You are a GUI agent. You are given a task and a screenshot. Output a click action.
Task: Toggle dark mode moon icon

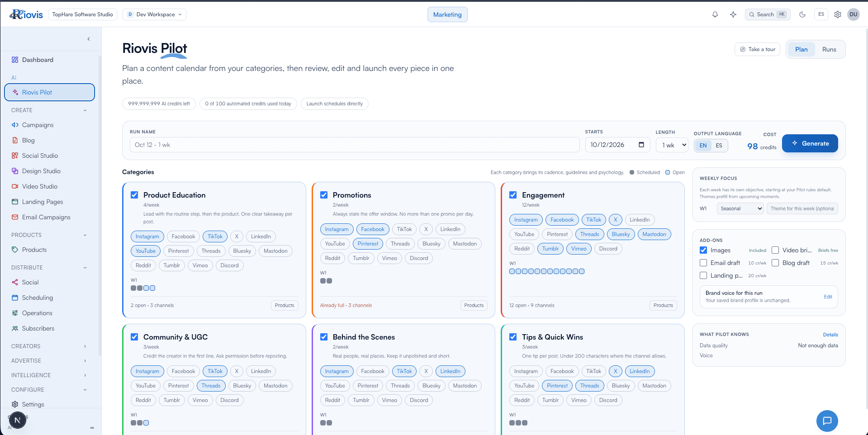point(802,14)
